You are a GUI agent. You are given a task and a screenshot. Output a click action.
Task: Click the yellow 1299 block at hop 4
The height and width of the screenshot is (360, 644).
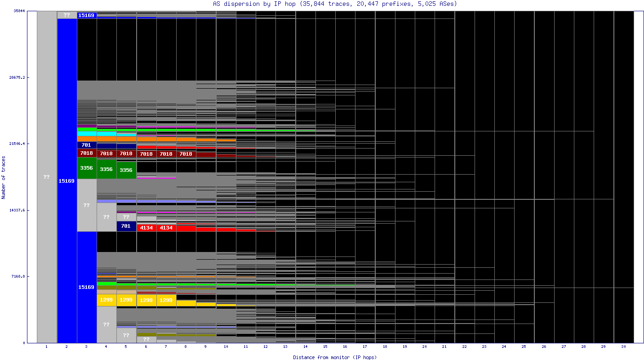tap(107, 300)
